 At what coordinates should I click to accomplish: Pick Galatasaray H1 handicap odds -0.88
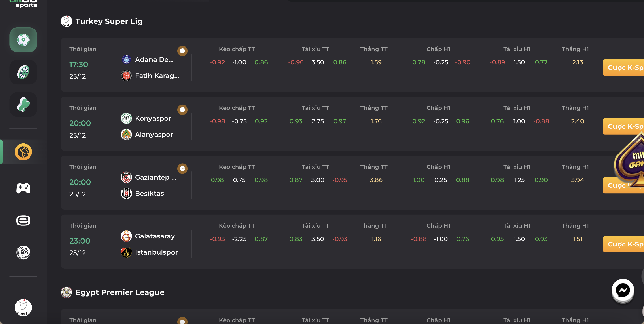point(419,239)
